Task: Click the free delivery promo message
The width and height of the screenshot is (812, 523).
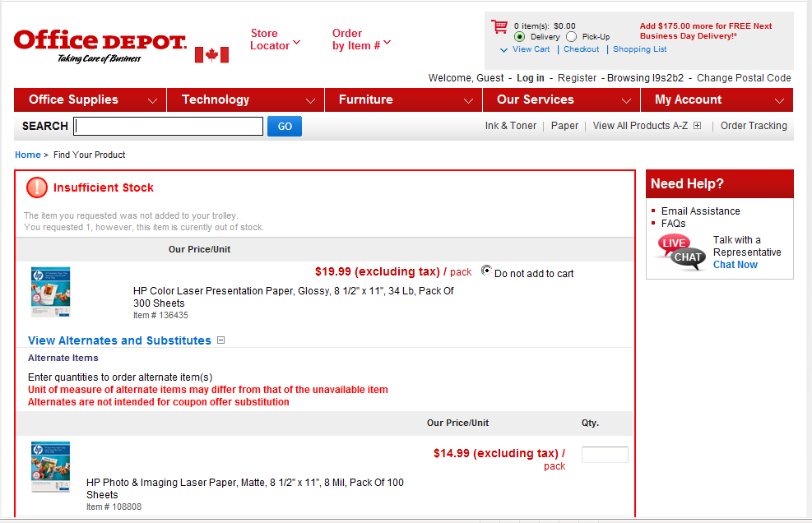Action: [705, 30]
